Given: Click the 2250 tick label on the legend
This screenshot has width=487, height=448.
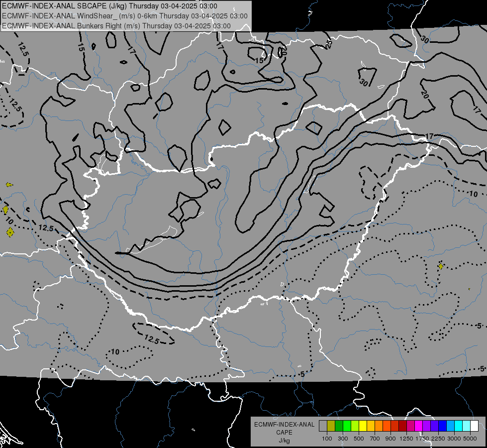Looking at the screenshot, I should tap(438, 439).
